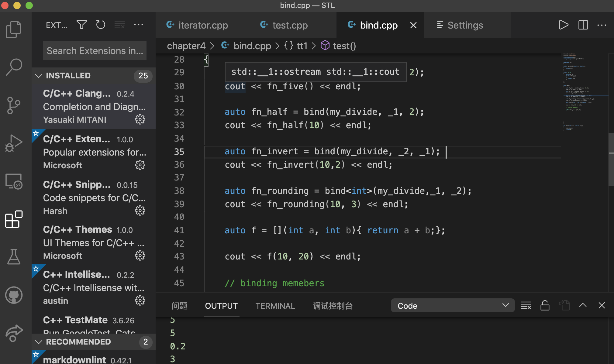Manage C/C++ Extension Pack gear
Screen dimensions: 614x364
[x=140, y=165]
